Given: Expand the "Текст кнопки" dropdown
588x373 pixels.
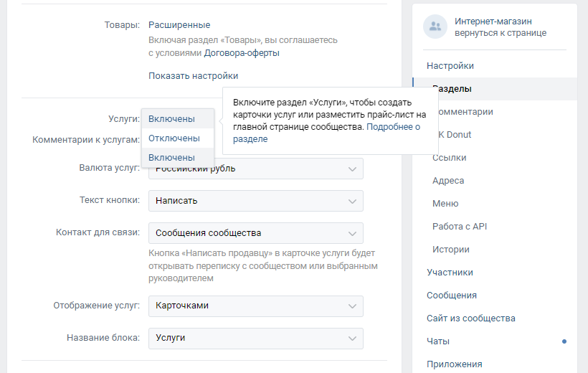Looking at the screenshot, I should (x=255, y=201).
